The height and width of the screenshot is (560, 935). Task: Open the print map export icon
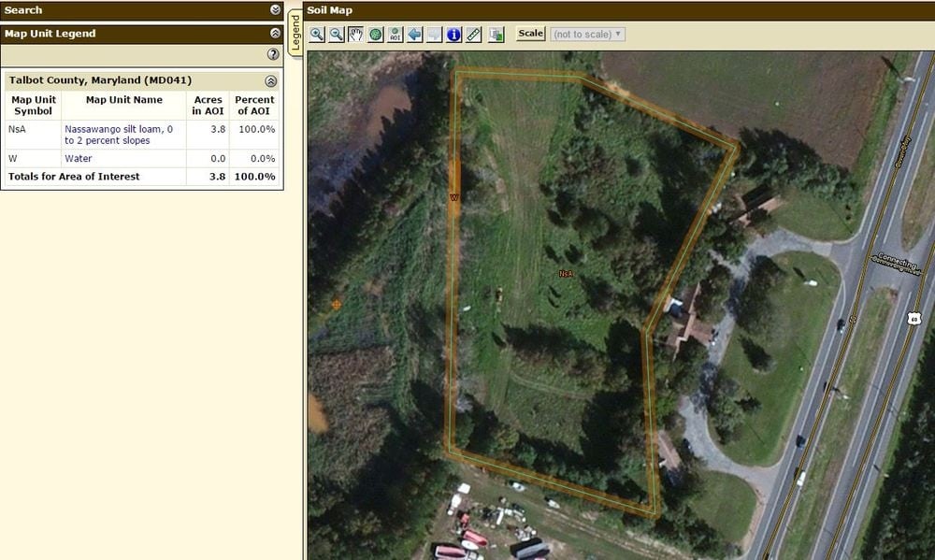click(496, 35)
